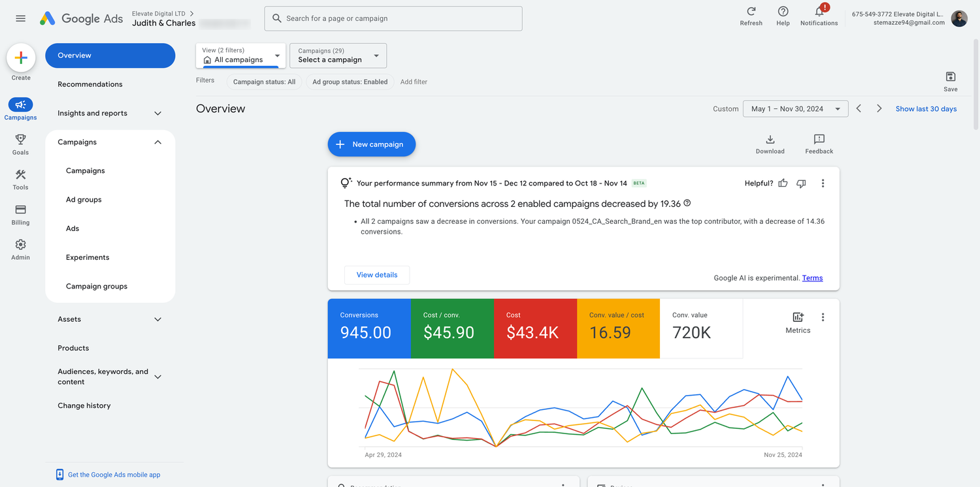
Task: Click the account name Judith & Charles
Action: pos(163,23)
